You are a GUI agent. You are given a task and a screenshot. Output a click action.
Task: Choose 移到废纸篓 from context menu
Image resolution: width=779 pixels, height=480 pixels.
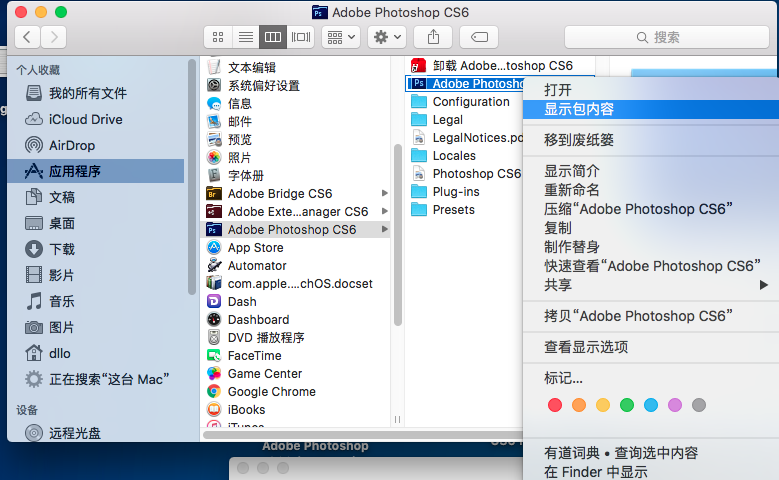coord(651,140)
